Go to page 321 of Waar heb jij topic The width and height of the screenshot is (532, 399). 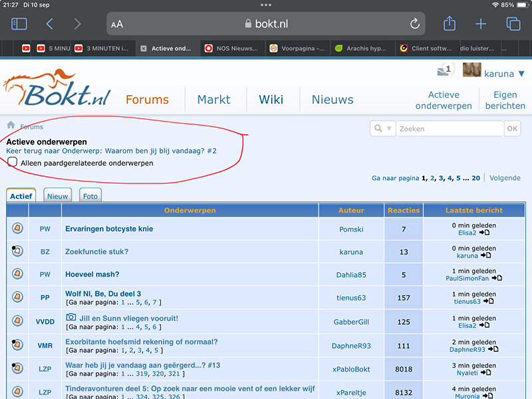[x=174, y=374]
